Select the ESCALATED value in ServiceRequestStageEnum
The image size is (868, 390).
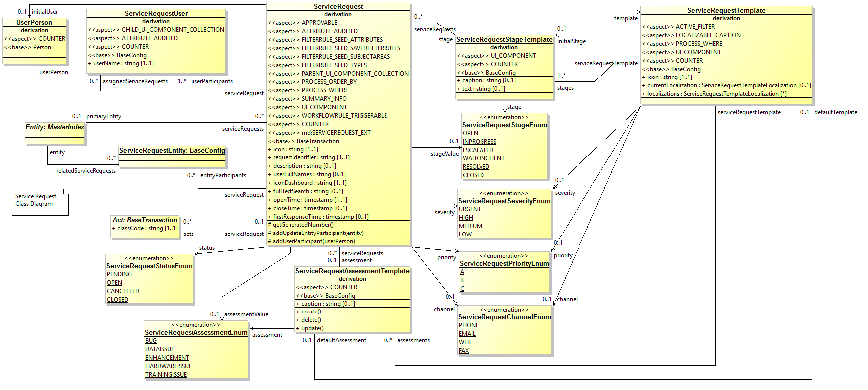[x=478, y=150]
